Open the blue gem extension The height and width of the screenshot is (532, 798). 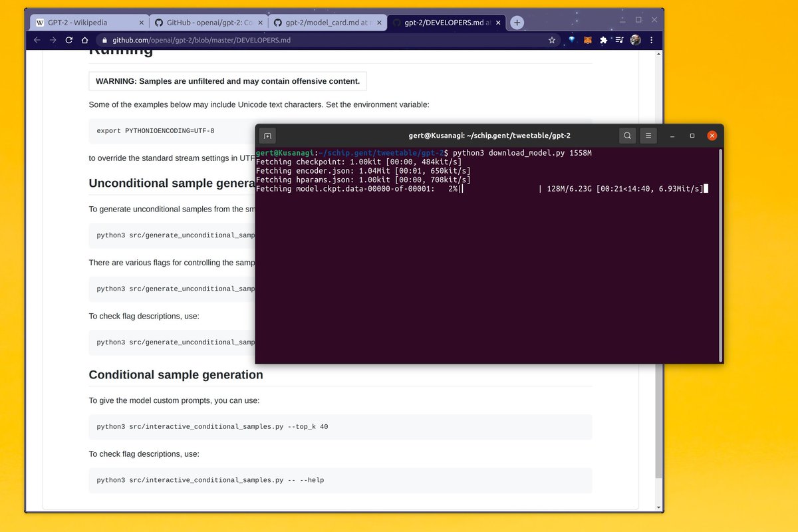tap(571, 40)
